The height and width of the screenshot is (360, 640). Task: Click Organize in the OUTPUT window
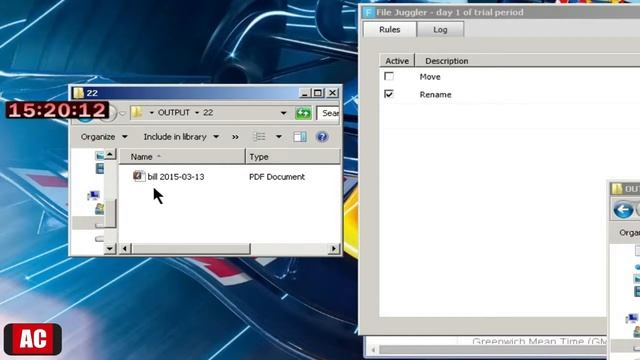630,233
